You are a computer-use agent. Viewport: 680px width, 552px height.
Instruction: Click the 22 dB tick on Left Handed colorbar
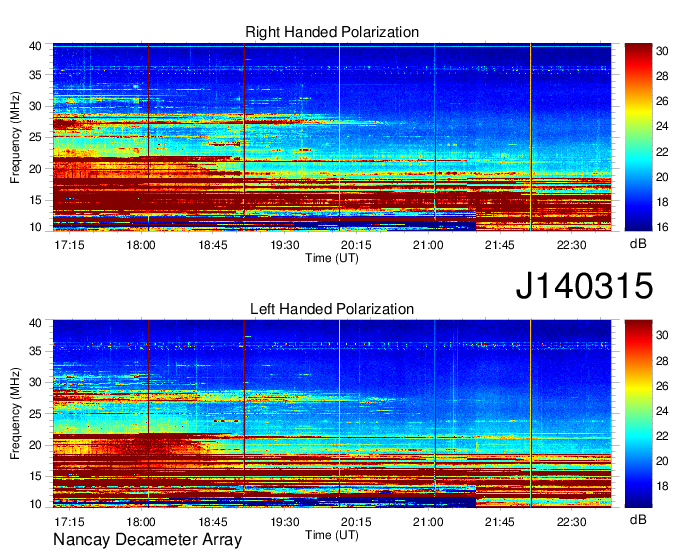662,436
